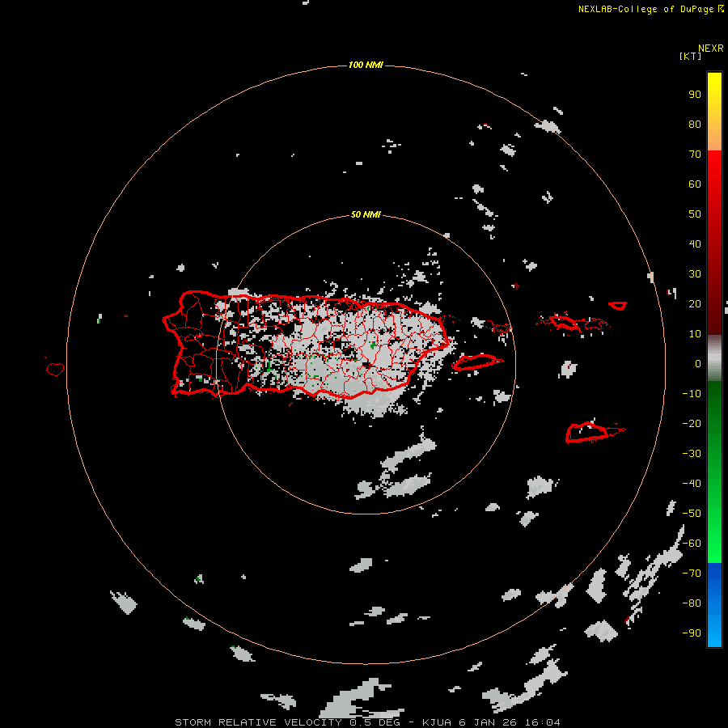Click the 30 value on velocity scale
Screen dimensions: 728x728
point(695,274)
